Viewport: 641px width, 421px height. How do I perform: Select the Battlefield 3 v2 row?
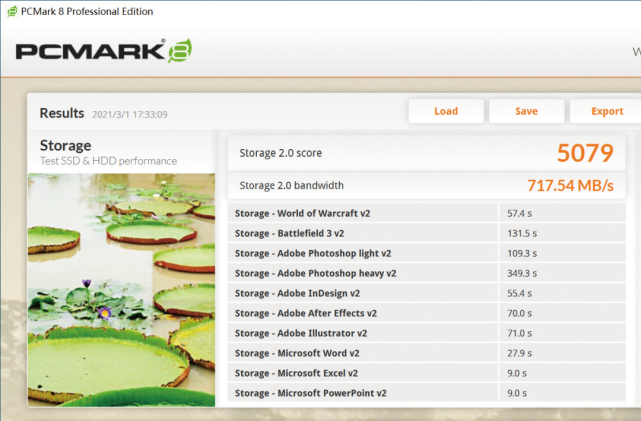click(426, 233)
